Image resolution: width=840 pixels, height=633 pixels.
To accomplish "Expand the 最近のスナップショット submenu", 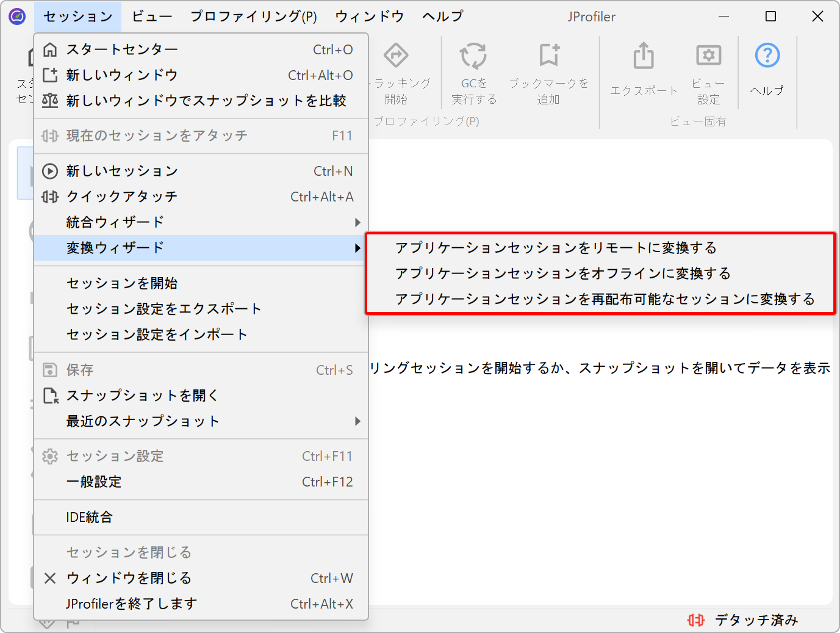I will click(x=357, y=421).
